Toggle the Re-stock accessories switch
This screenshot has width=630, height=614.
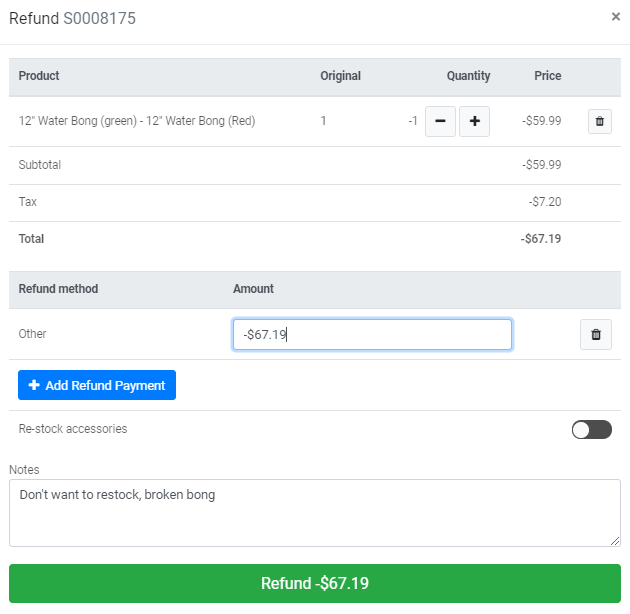coord(591,429)
